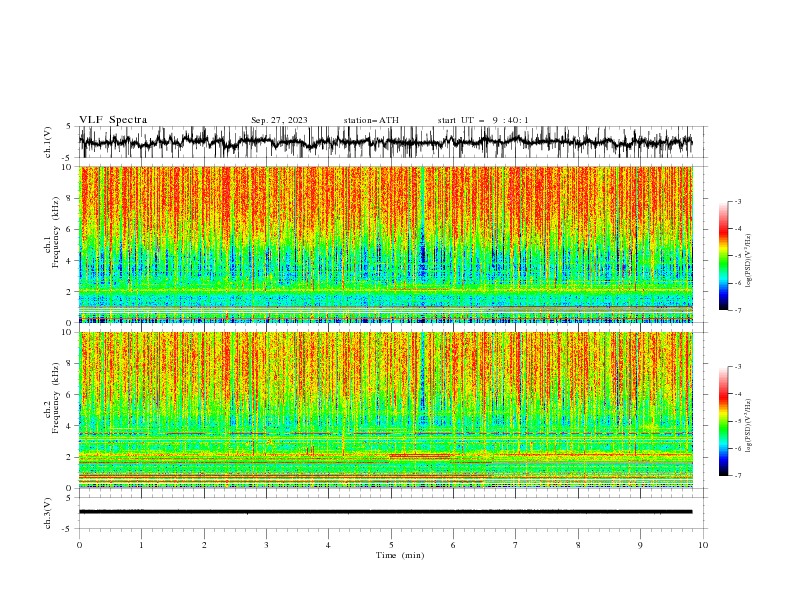Click the ch.2 colorbar "log(PSD)(V²/Hz)" label
This screenshot has height=612, width=792.
coord(749,425)
